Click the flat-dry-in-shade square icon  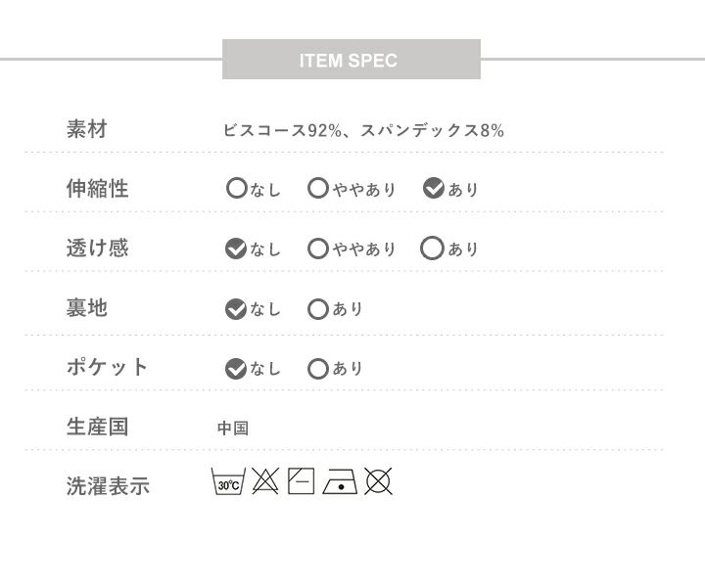click(x=301, y=481)
